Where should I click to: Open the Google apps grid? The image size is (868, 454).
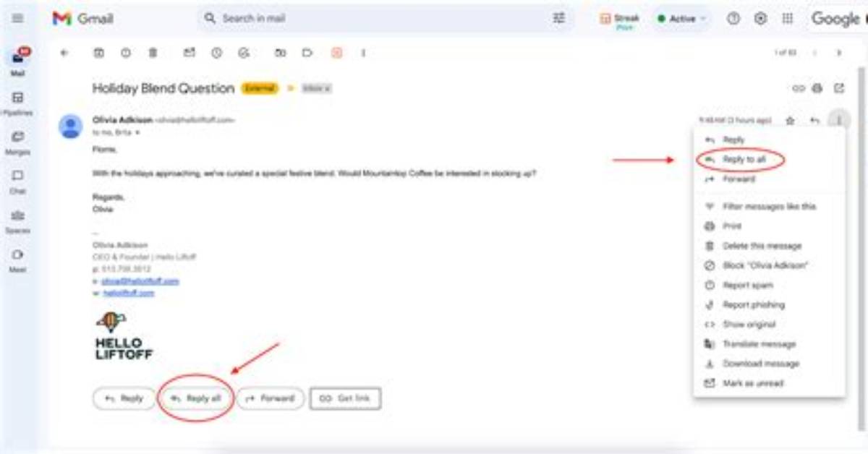point(788,19)
